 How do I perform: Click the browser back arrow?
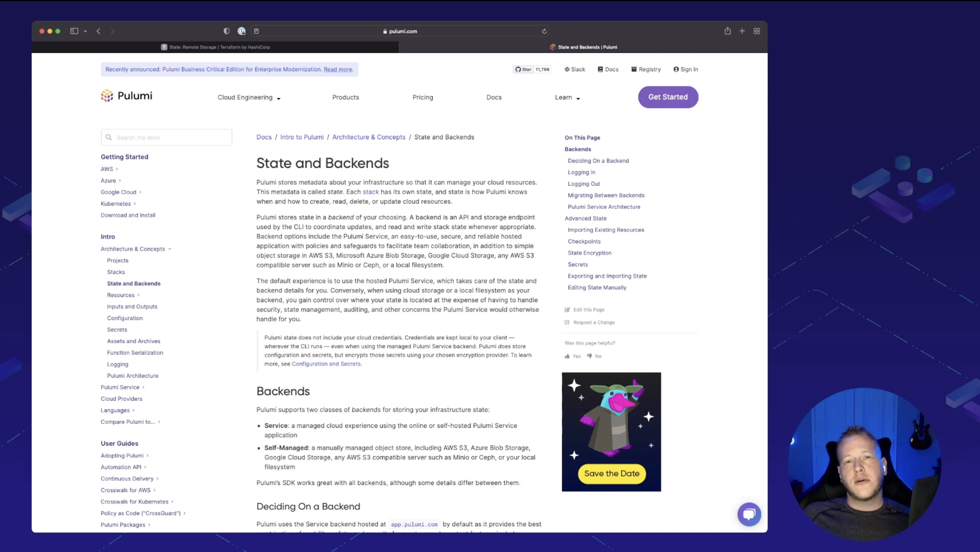point(99,31)
